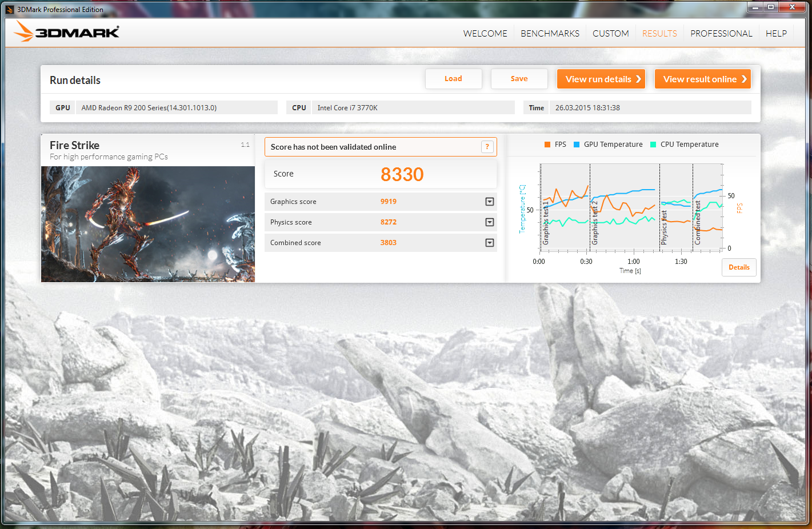Maximize the 3DMark window
The width and height of the screenshot is (812, 529).
point(770,7)
